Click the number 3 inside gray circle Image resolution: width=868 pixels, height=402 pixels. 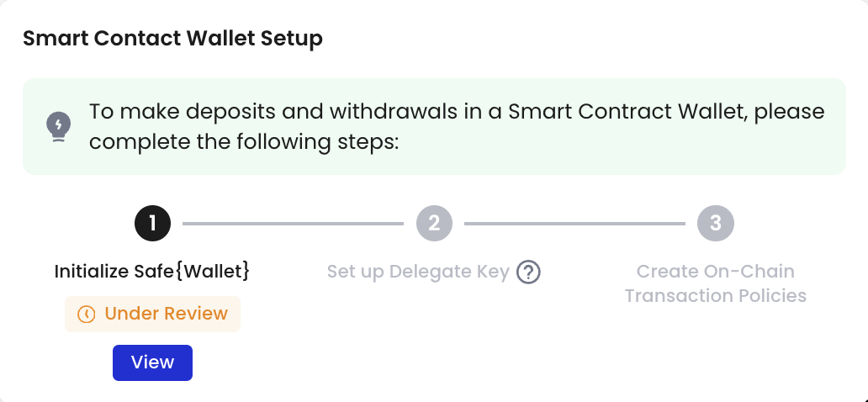click(x=715, y=223)
